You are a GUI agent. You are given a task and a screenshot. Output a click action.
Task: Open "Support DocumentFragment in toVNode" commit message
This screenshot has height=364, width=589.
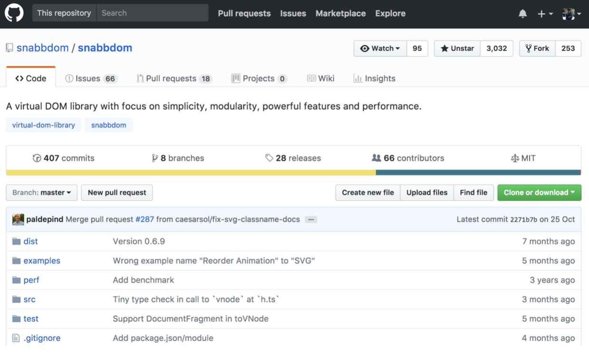(190, 319)
